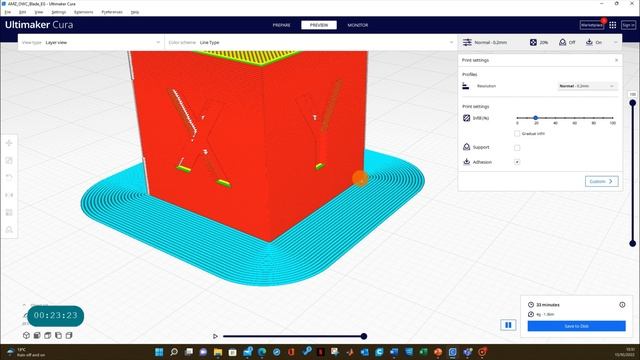
Task: Switch to the PREPARE stage
Action: tap(281, 25)
